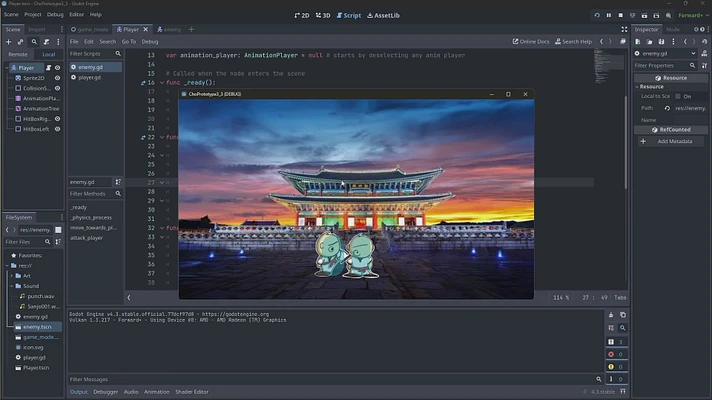This screenshot has width=712, height=400.
Task: Attach script icon in Scene dock toolbar
Action: click(46, 42)
